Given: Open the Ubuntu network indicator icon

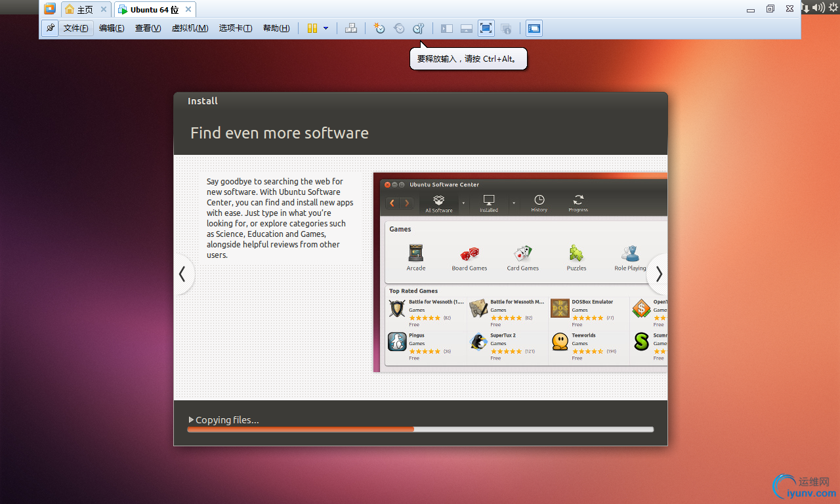Looking at the screenshot, I should (807, 8).
